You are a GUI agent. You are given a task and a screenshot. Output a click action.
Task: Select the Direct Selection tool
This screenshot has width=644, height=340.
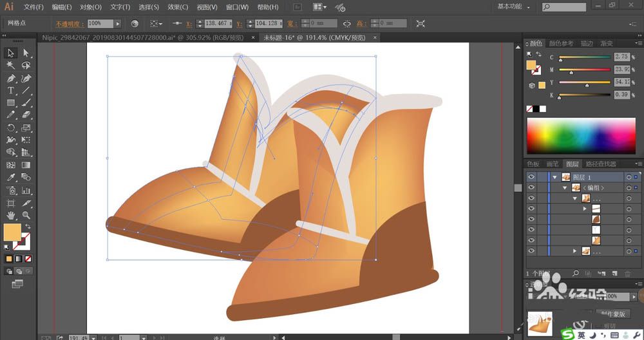[x=26, y=53]
